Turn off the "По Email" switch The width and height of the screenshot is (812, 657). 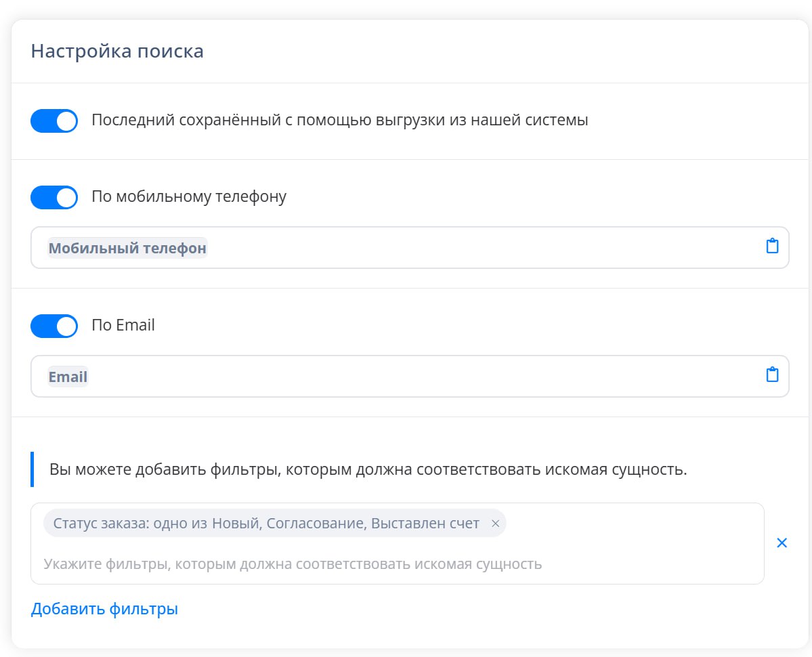click(54, 326)
